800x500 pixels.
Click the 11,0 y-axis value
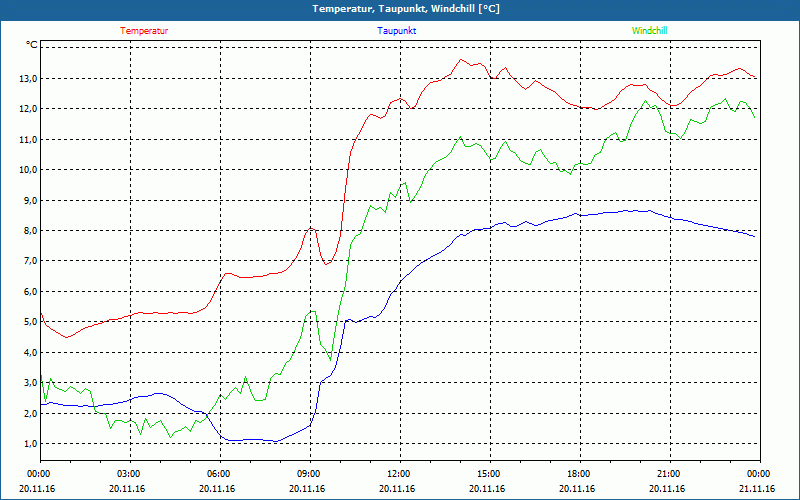point(29,139)
